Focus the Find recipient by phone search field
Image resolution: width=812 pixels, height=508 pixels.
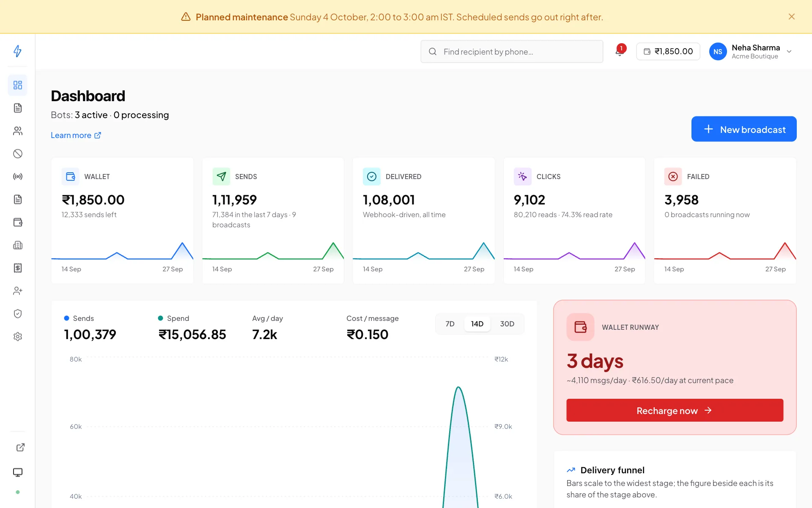(512, 52)
